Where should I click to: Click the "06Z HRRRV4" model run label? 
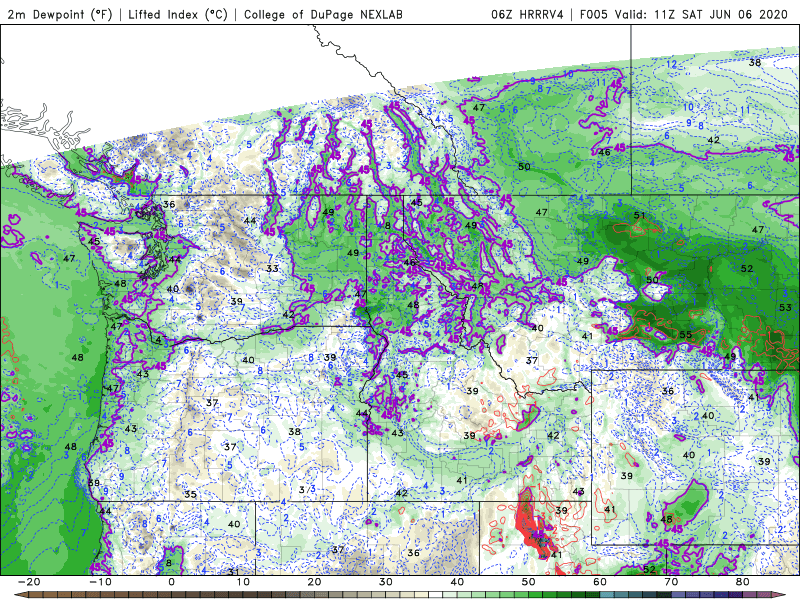(527, 14)
